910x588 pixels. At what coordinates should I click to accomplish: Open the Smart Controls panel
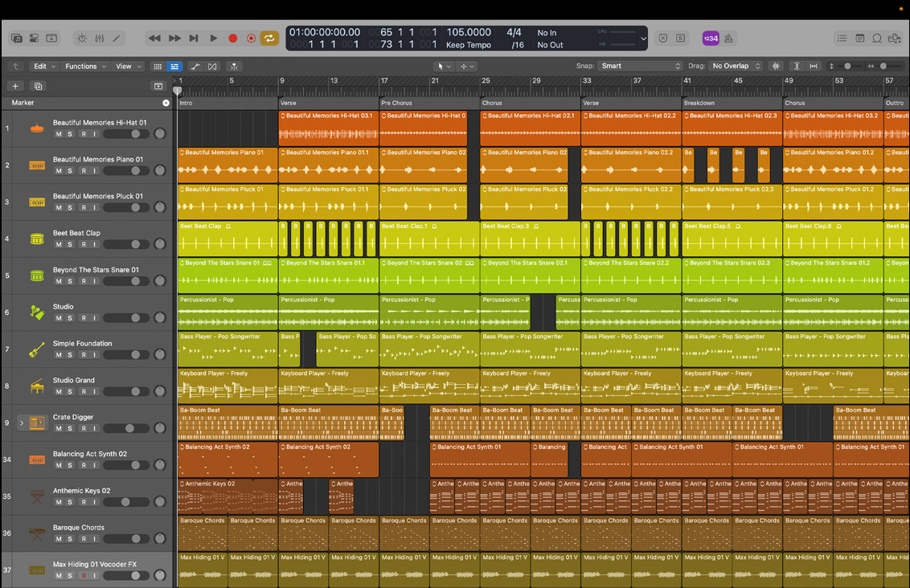click(x=81, y=39)
